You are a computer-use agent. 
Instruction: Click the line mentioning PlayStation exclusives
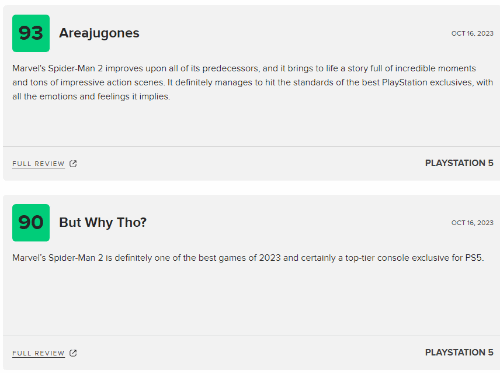point(253,82)
